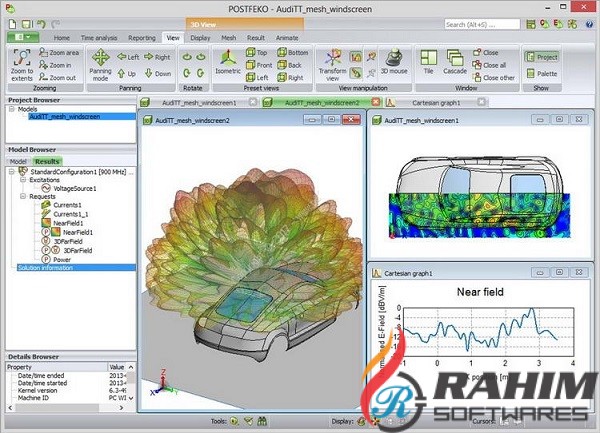Open the Reporting ribbon tab
Screen dimensions: 600x433
(x=142, y=38)
